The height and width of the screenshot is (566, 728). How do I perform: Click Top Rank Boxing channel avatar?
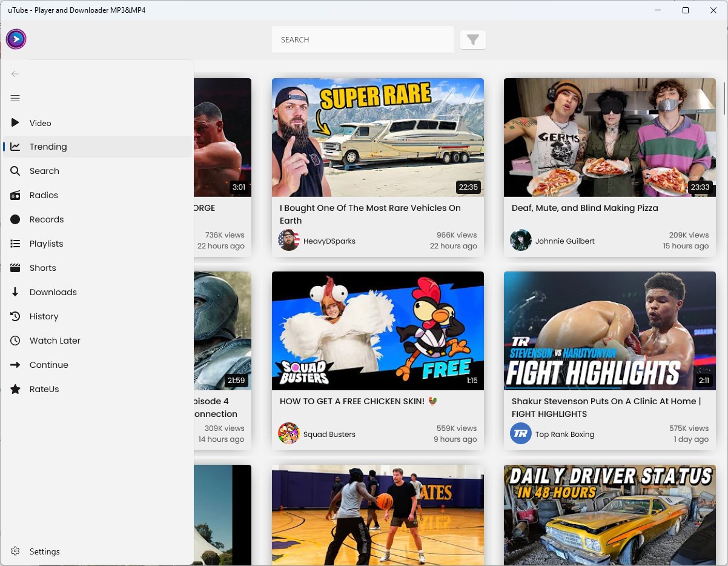[521, 433]
